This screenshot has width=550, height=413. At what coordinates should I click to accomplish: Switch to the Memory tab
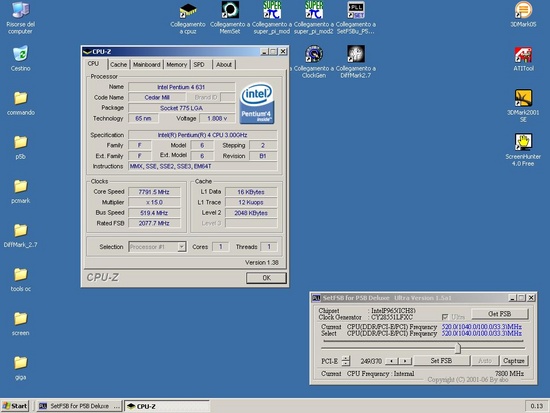(x=176, y=65)
